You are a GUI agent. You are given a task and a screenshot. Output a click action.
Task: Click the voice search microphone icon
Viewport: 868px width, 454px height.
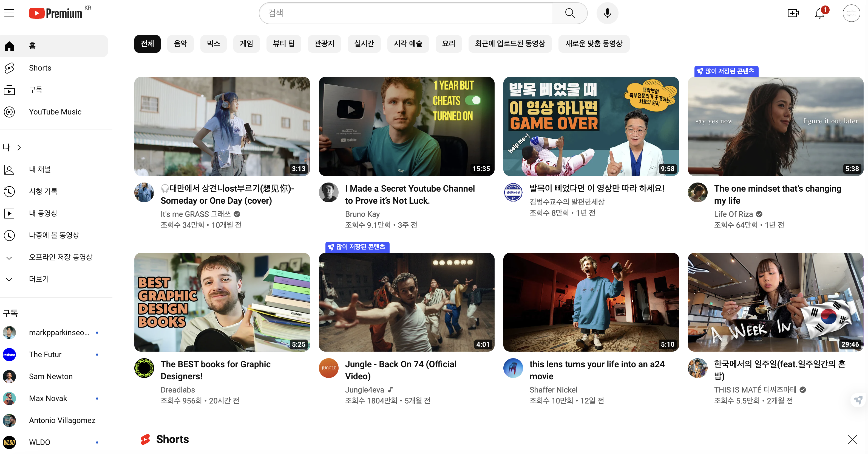coord(607,13)
